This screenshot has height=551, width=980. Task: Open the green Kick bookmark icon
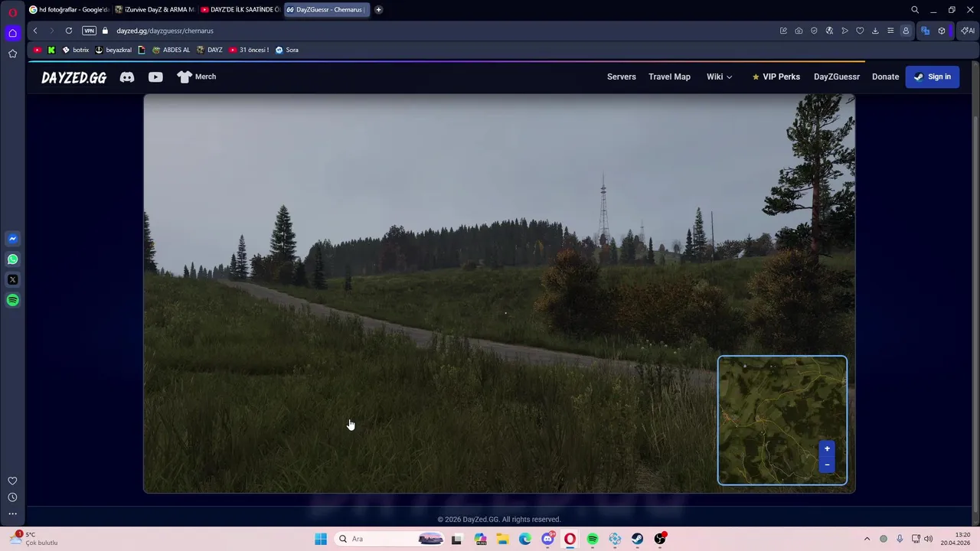pos(51,50)
